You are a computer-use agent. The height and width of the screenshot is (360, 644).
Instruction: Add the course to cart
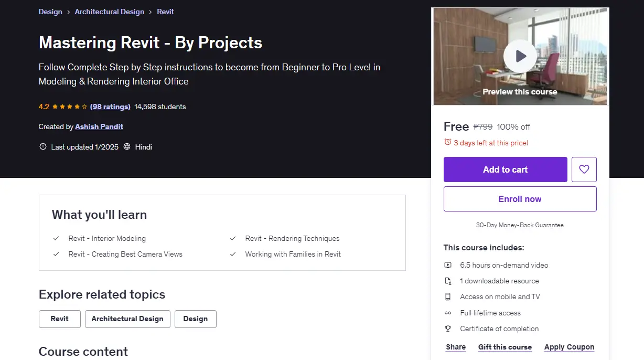coord(506,170)
